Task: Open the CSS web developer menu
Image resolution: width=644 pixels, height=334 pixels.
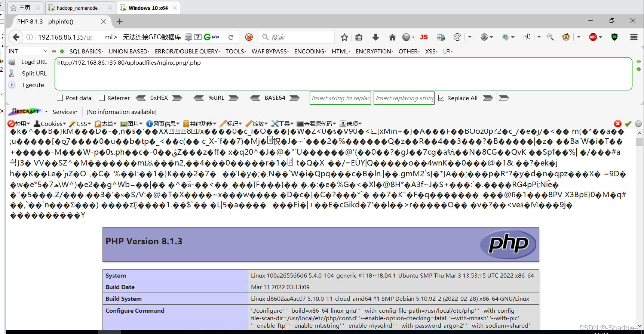Action: coord(80,124)
